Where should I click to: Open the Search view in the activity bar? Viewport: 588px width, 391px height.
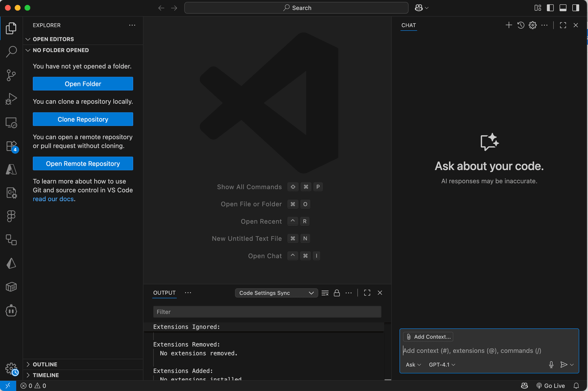point(11,51)
